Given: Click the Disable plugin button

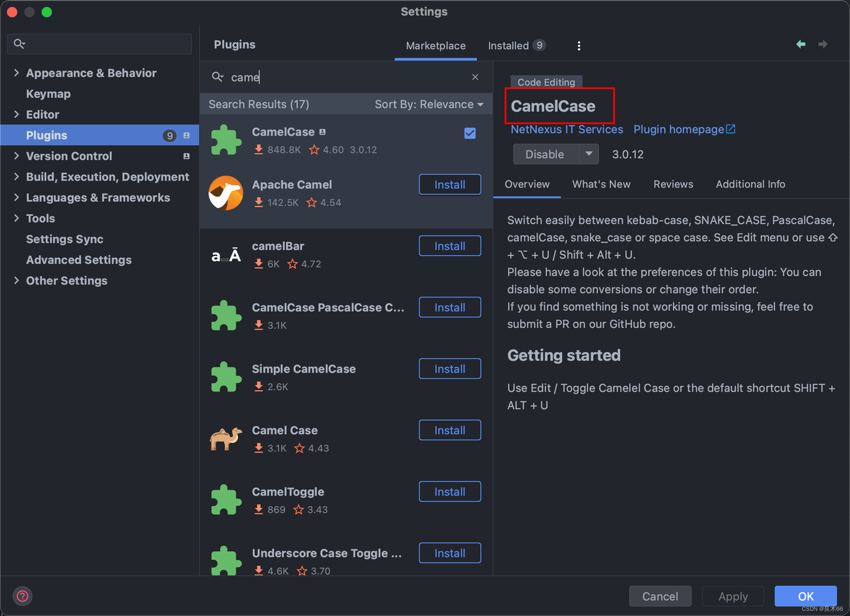Looking at the screenshot, I should (545, 154).
